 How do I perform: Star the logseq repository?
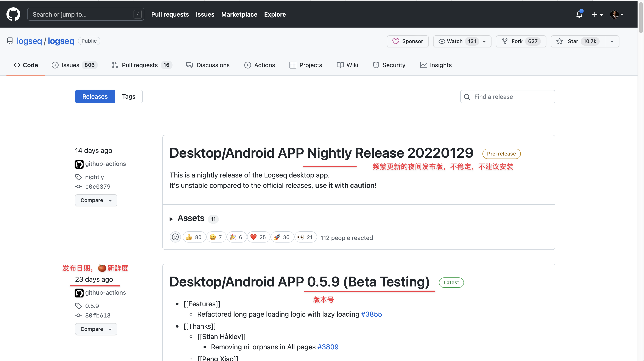pyautogui.click(x=578, y=41)
